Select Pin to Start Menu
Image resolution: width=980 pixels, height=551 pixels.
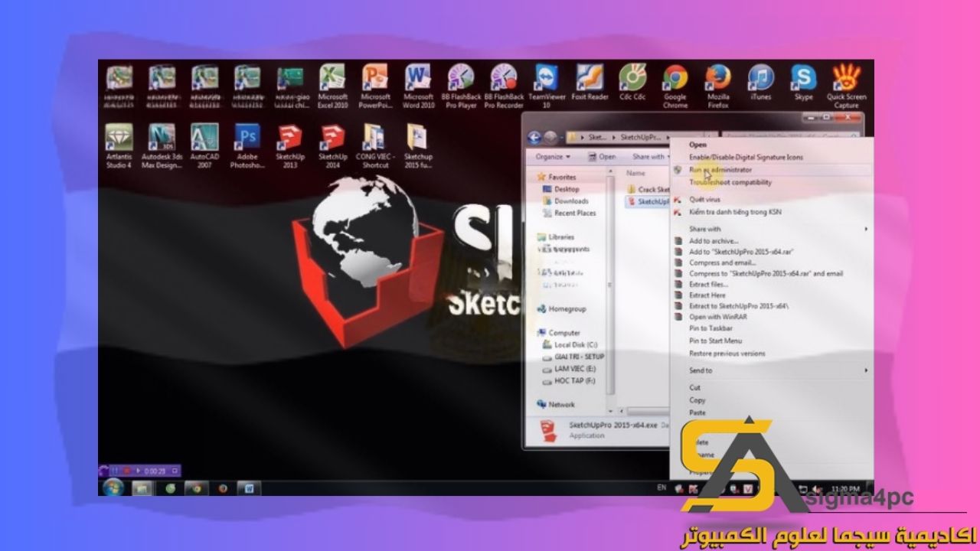pos(715,341)
